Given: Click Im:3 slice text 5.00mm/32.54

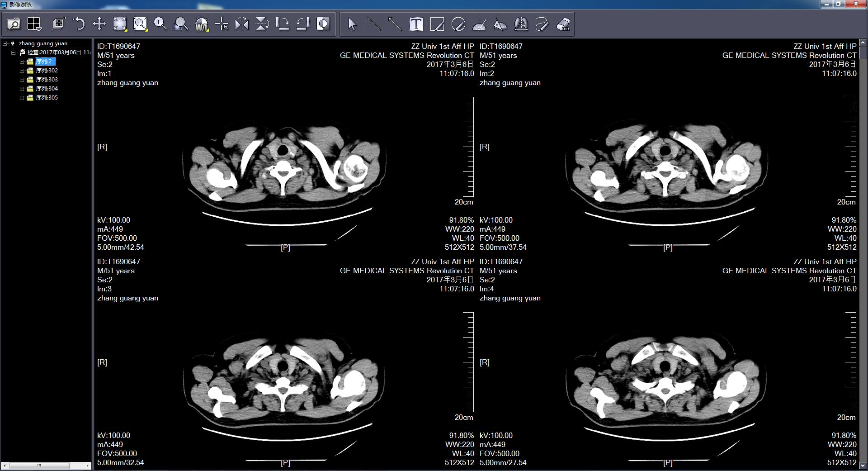Looking at the screenshot, I should coord(120,463).
